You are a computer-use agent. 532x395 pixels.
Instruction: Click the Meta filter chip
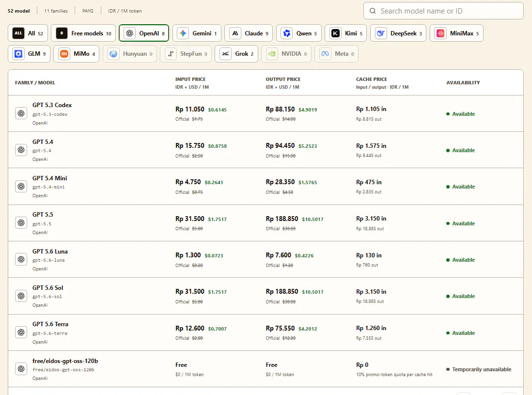tap(337, 54)
